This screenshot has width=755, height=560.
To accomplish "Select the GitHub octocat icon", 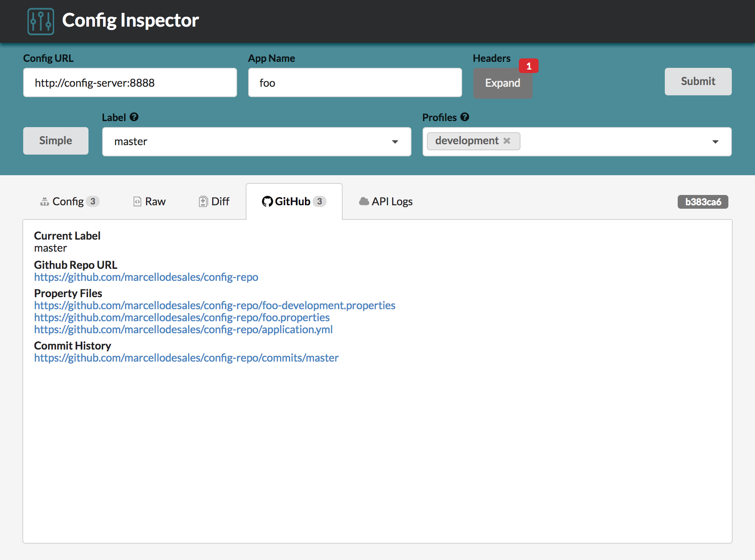I will pyautogui.click(x=267, y=201).
